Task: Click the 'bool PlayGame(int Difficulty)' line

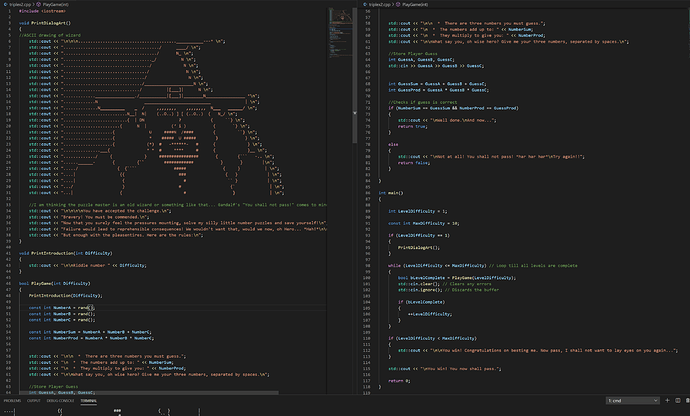Action: coord(55,283)
